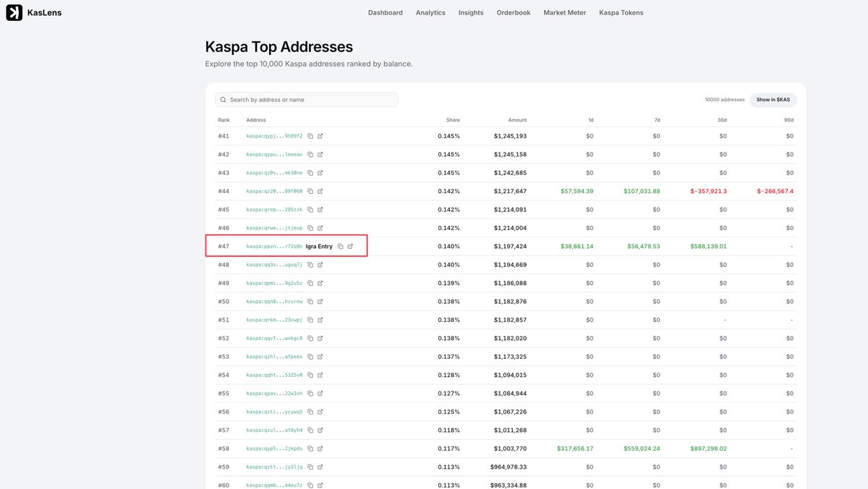Open Market Meter from the navbar
868x489 pixels.
point(565,12)
